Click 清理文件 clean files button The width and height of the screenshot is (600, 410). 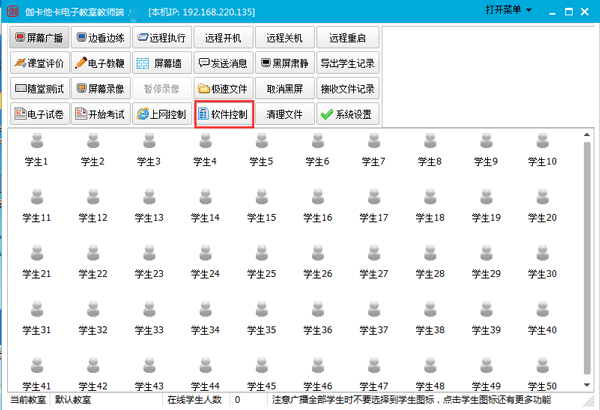click(x=285, y=114)
